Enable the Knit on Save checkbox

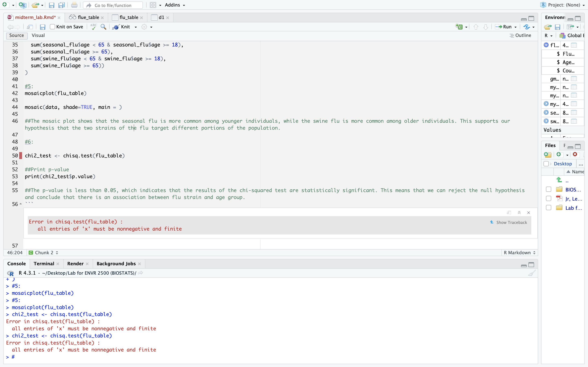[x=52, y=27]
